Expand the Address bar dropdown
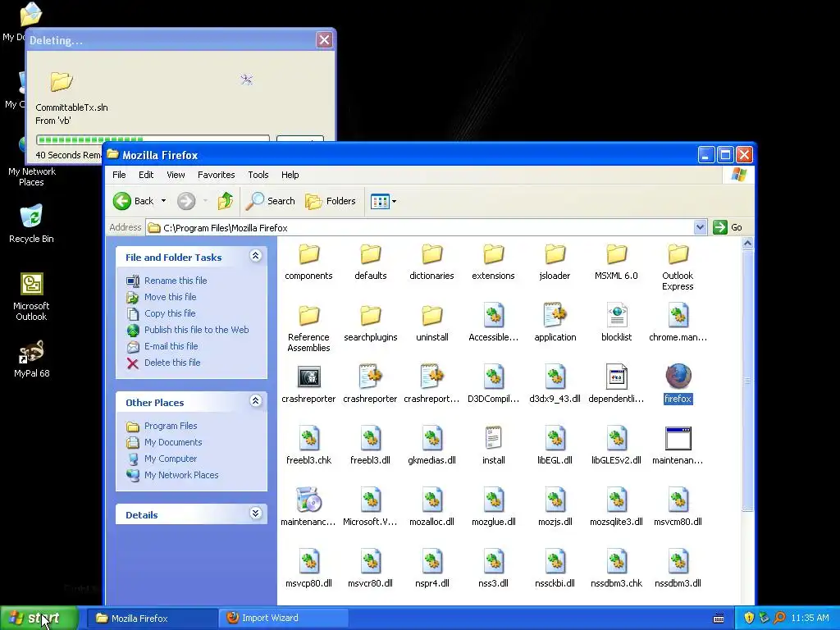Viewport: 840px width, 630px height. pyautogui.click(x=700, y=227)
